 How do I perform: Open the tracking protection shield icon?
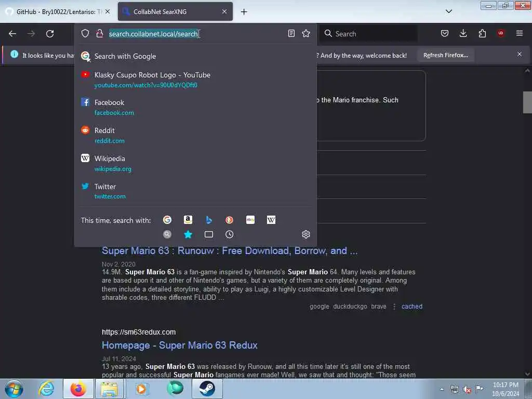[85, 33]
